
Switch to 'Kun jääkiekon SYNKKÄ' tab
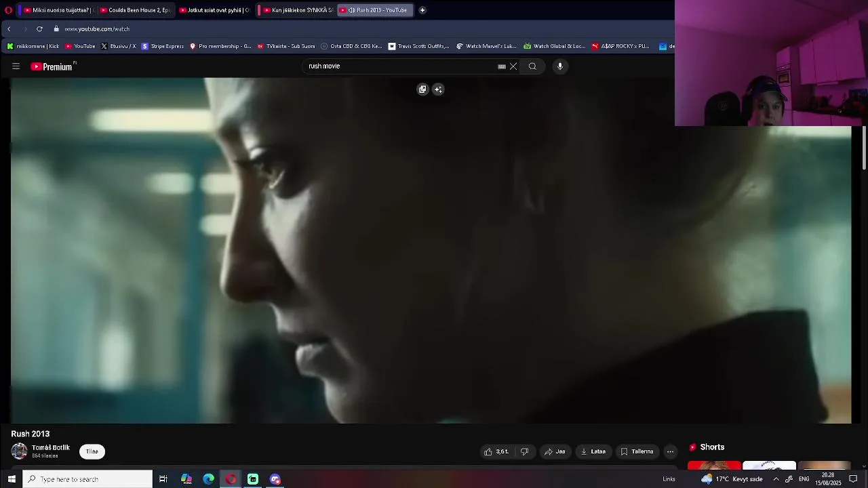click(x=298, y=10)
